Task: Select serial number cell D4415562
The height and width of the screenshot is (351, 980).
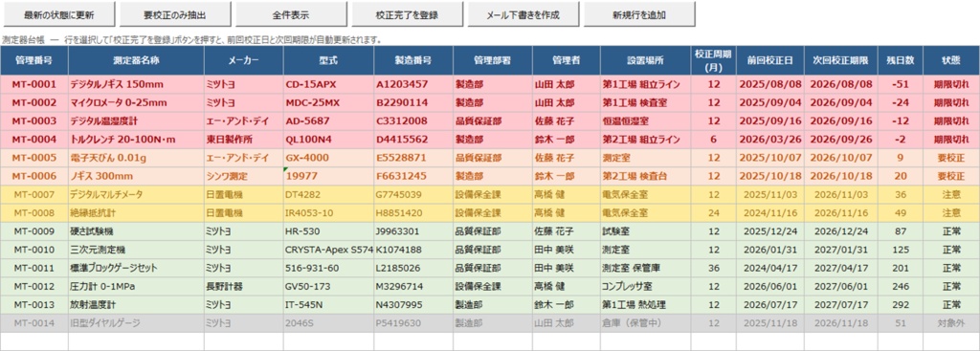Action: click(x=413, y=140)
